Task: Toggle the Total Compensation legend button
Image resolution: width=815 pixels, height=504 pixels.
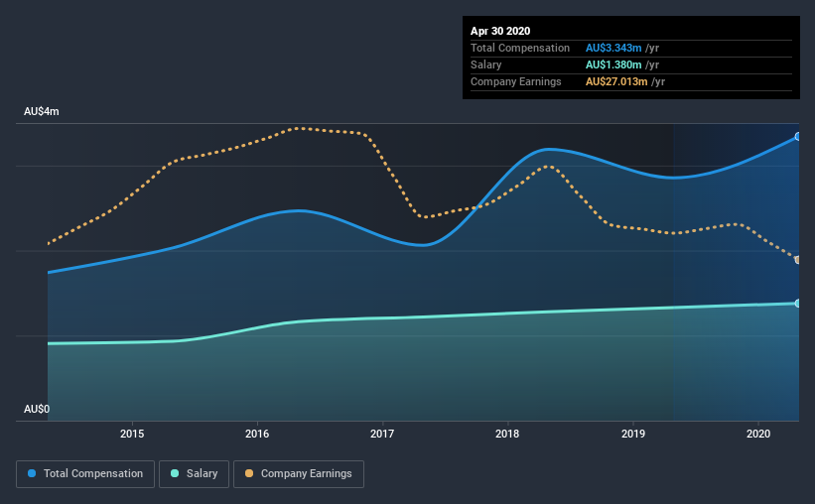Action: [85, 474]
